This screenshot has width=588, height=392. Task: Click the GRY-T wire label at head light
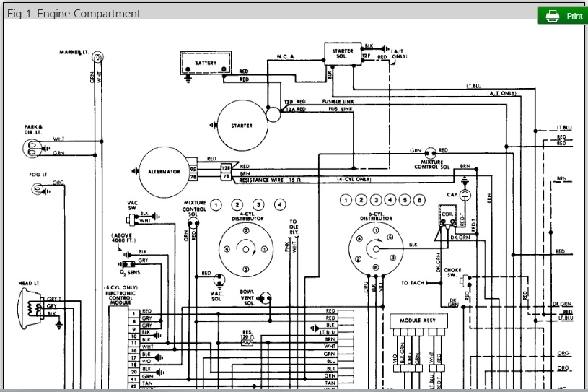(x=54, y=299)
